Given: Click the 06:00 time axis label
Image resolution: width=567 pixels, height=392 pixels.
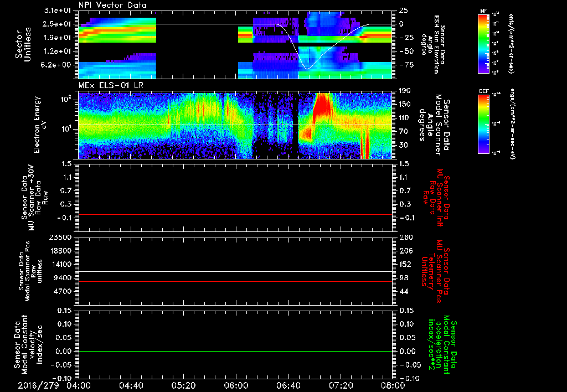Looking at the screenshot, I should coord(236,386).
